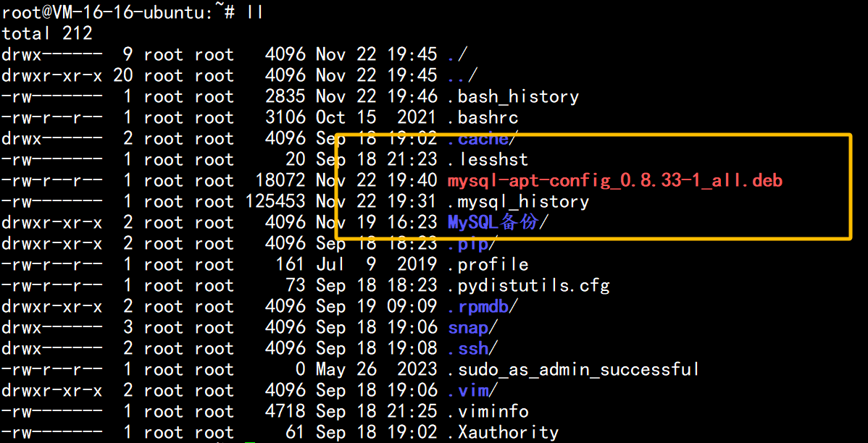Click the "May 26 2023" date

point(377,369)
